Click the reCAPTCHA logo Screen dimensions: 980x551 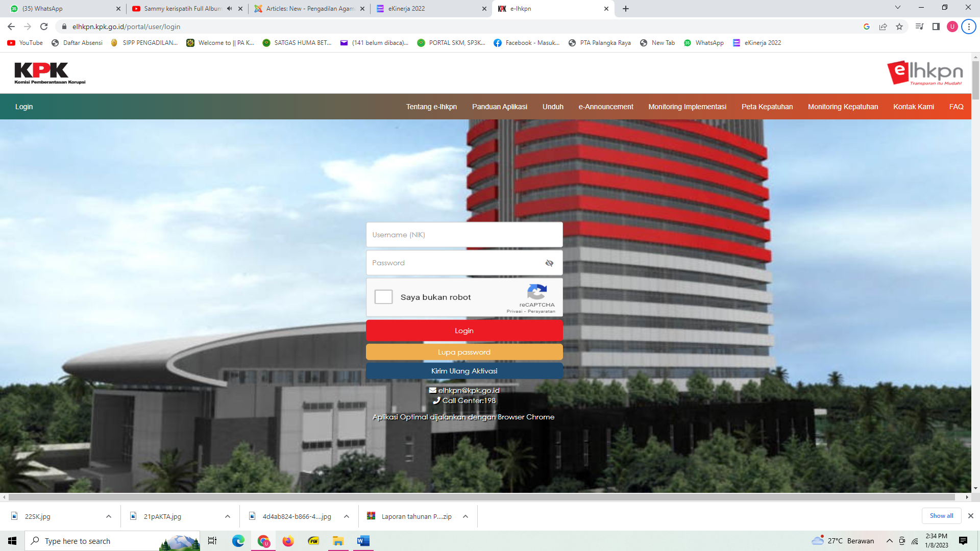pyautogui.click(x=537, y=292)
